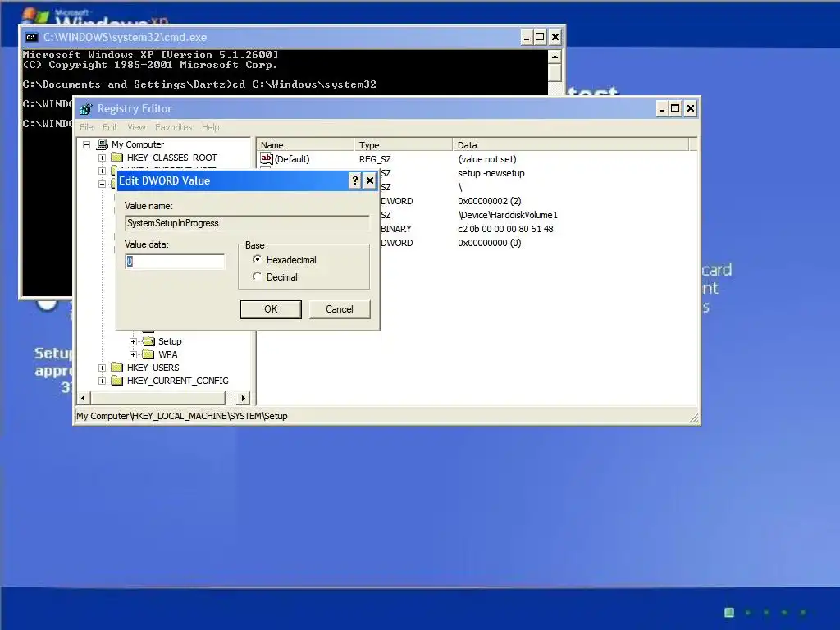This screenshot has width=840, height=630.
Task: Maximize the cmd.exe window
Action: pos(540,37)
